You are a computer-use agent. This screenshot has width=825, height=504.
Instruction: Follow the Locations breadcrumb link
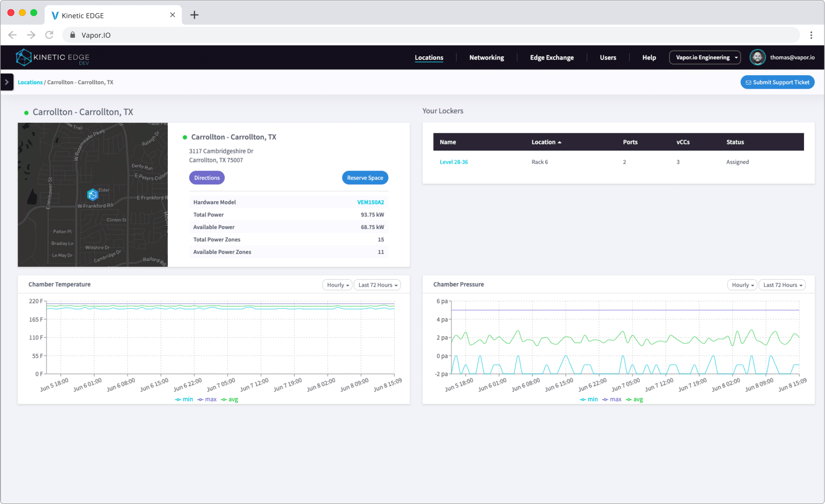click(x=30, y=82)
